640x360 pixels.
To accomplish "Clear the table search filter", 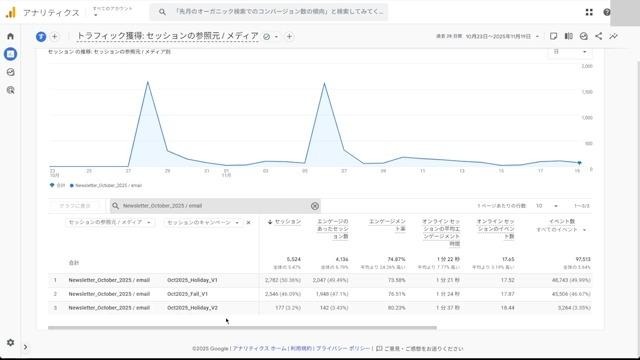I will (x=315, y=206).
